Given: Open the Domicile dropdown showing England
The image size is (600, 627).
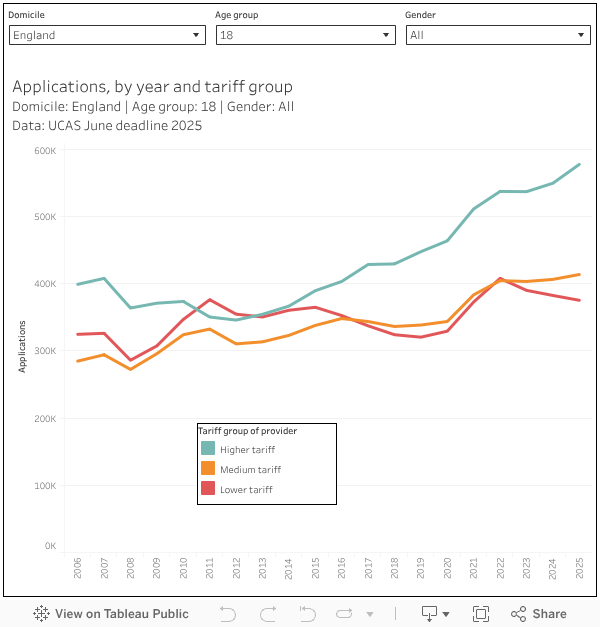Looking at the screenshot, I should pos(107,35).
